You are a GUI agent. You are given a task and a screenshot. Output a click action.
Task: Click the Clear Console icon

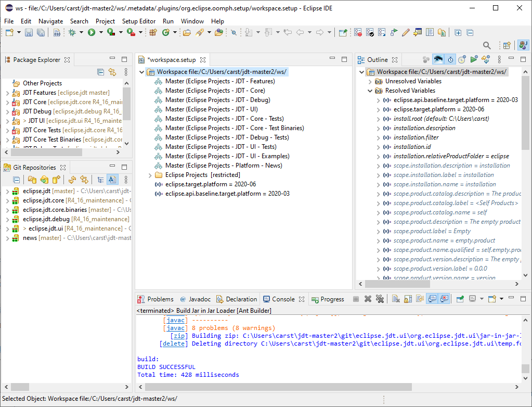[396, 299]
